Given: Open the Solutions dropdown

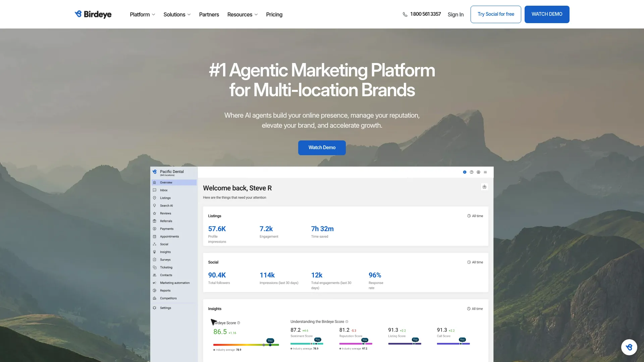Looking at the screenshot, I should (x=177, y=14).
